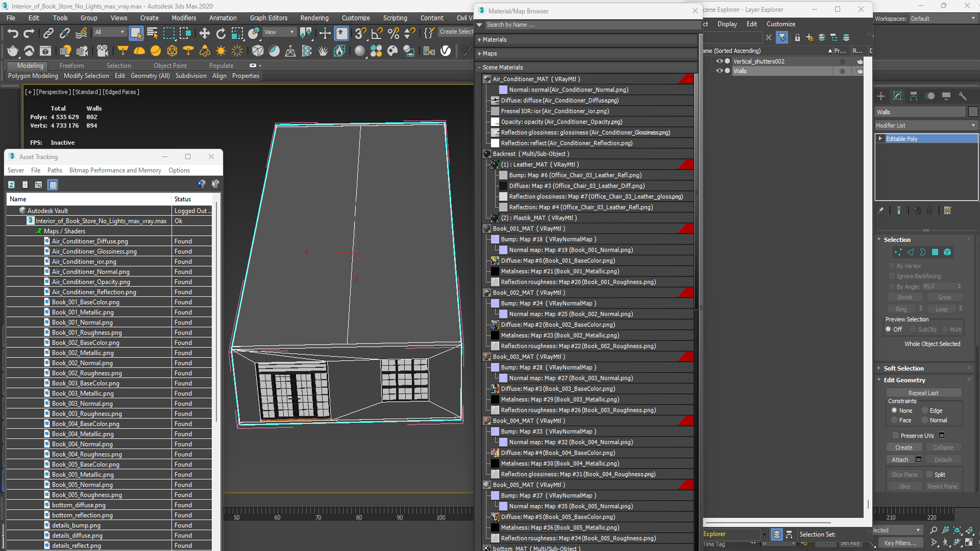The width and height of the screenshot is (980, 551).
Task: Click the teapot render icon in second toolbar row
Action: click(x=13, y=51)
